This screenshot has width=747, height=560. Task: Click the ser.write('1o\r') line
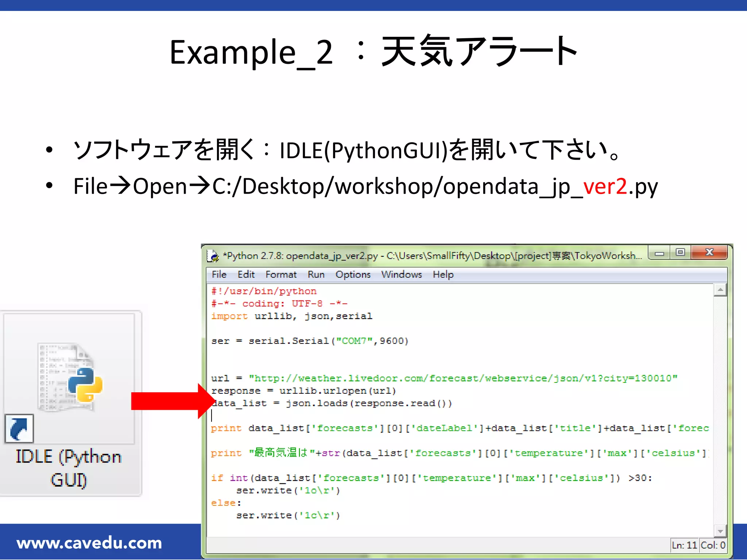pos(288,490)
